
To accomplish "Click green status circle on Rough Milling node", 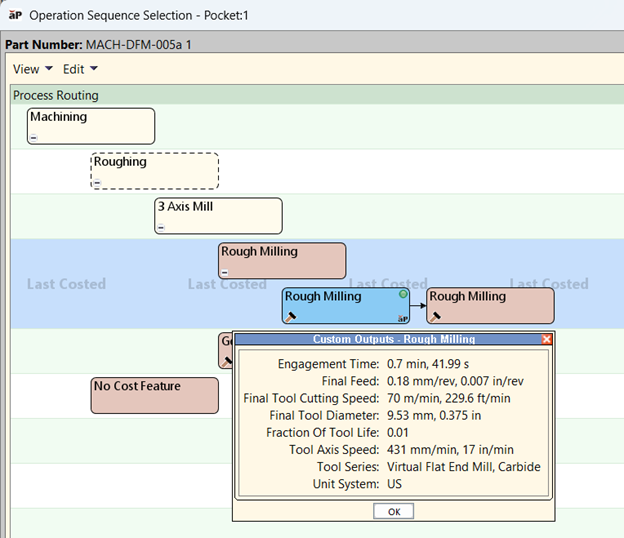I will pos(403,295).
